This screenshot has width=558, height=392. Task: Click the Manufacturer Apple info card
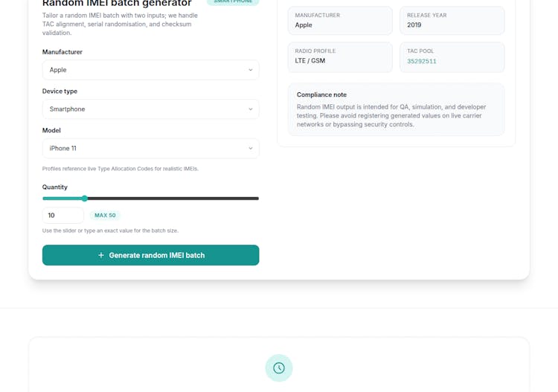[340, 21]
